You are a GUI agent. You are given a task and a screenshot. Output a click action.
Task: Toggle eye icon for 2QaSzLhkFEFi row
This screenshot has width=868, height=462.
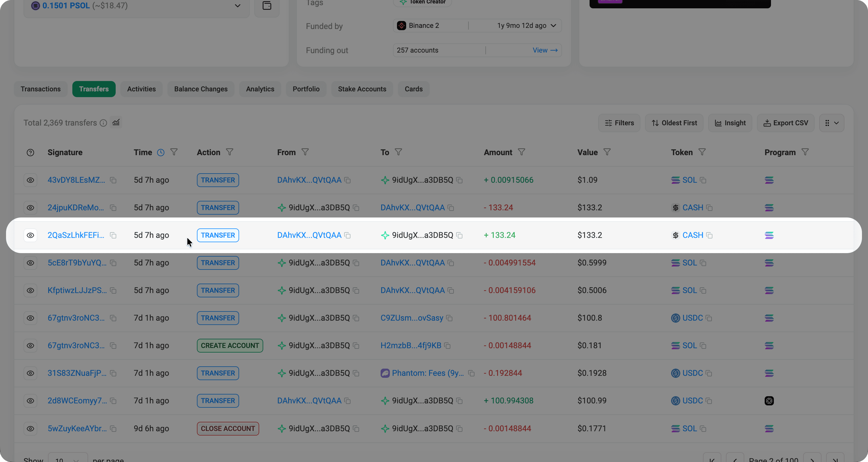pyautogui.click(x=30, y=235)
